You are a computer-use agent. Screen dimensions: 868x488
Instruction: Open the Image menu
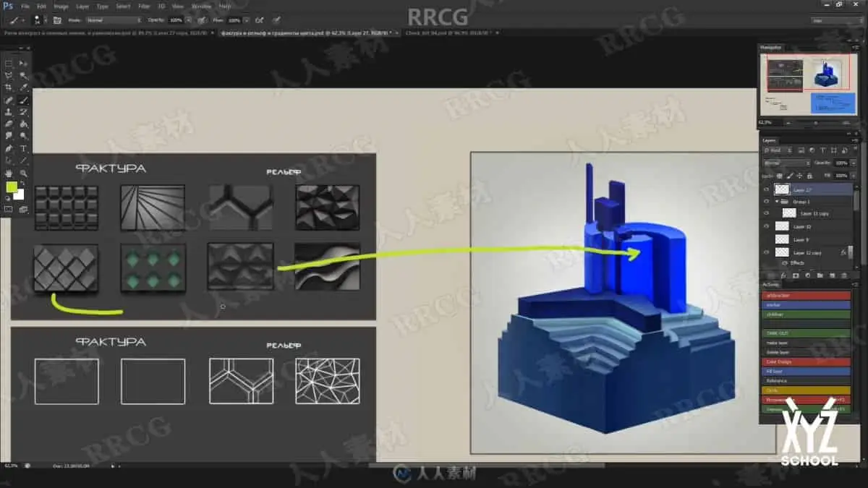click(x=61, y=7)
